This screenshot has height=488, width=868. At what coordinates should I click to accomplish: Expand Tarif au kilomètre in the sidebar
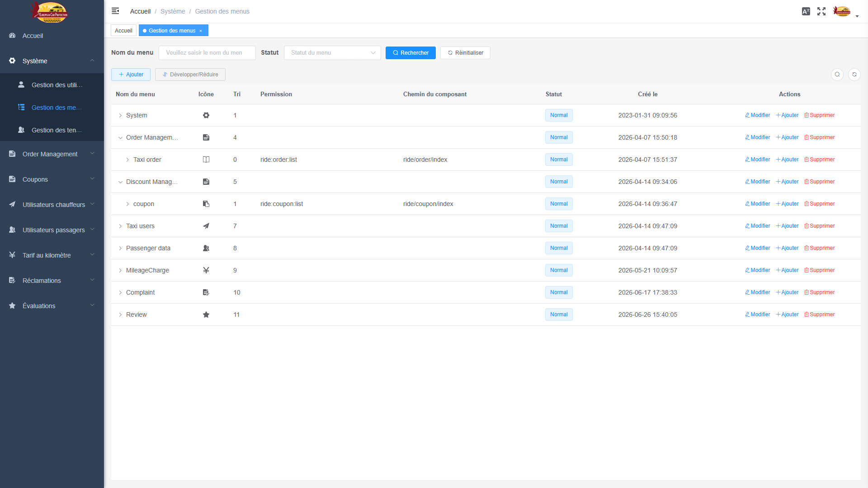pos(52,255)
